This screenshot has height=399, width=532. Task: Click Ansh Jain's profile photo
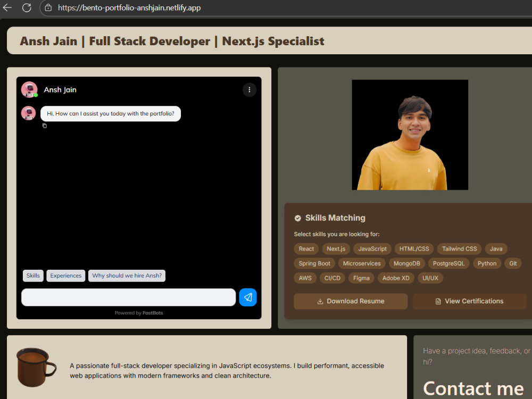tap(410, 135)
